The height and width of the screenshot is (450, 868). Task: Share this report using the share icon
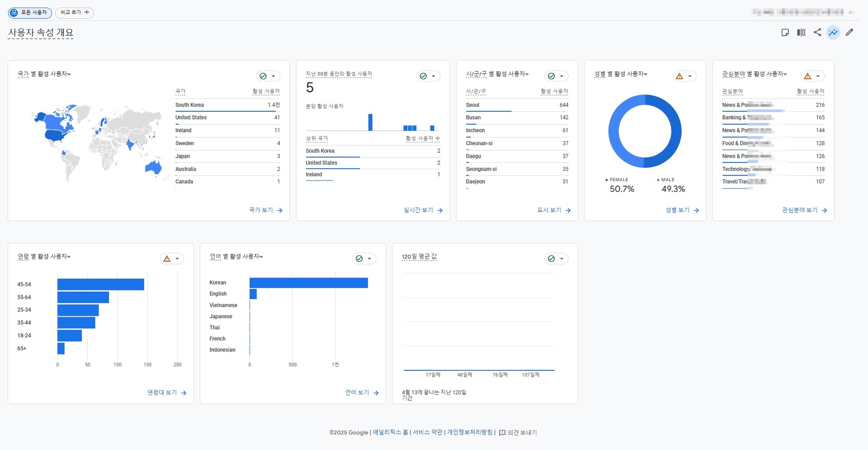pos(817,32)
